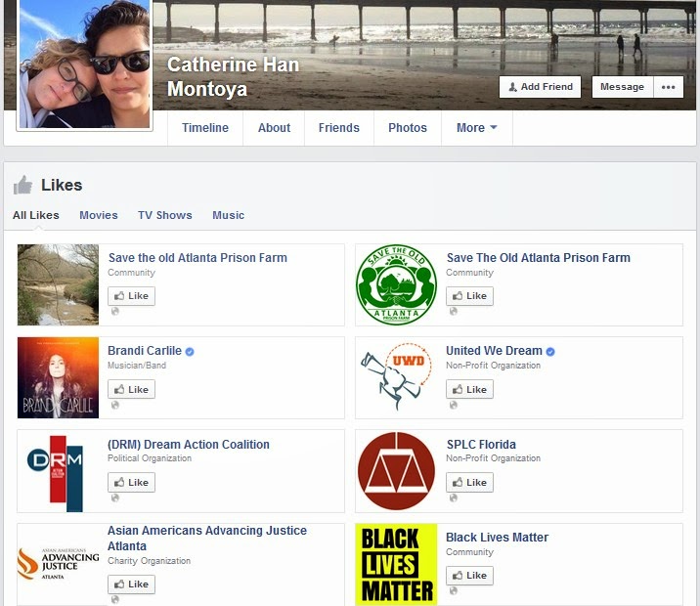This screenshot has width=700, height=606.
Task: Open Asian Americans Advancing Justice Atlanta link
Action: pyautogui.click(x=207, y=539)
